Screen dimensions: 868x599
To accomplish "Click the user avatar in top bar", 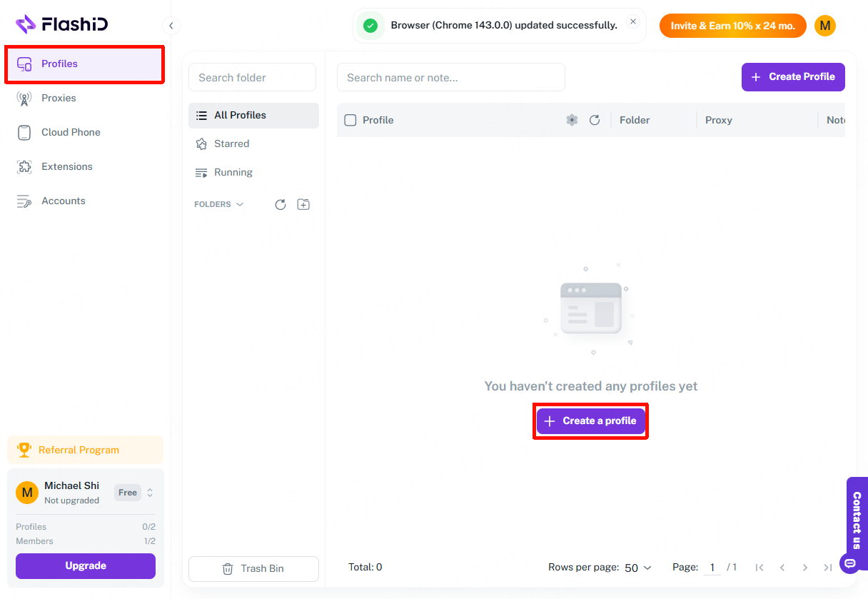I will [824, 26].
